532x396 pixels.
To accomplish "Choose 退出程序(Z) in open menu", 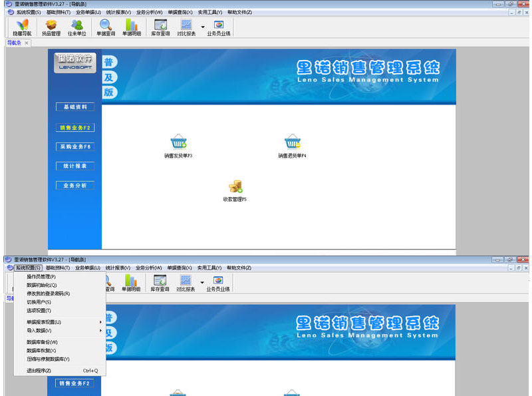I will [60, 371].
